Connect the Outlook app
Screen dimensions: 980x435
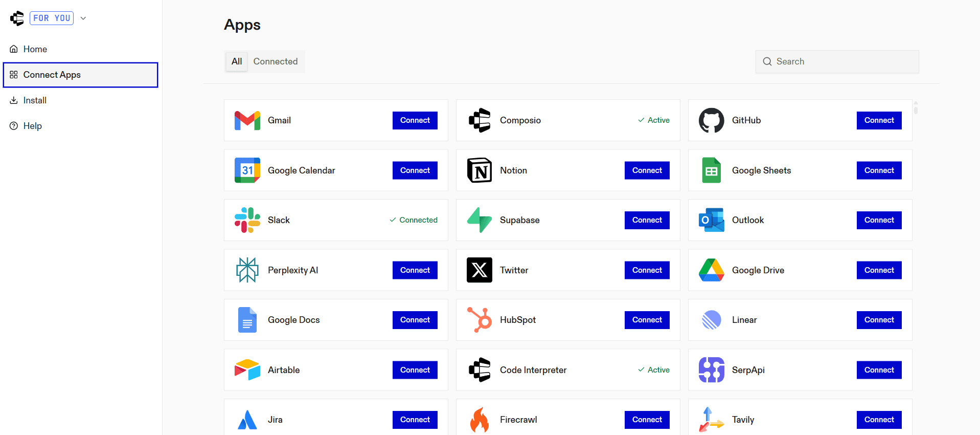click(879, 220)
